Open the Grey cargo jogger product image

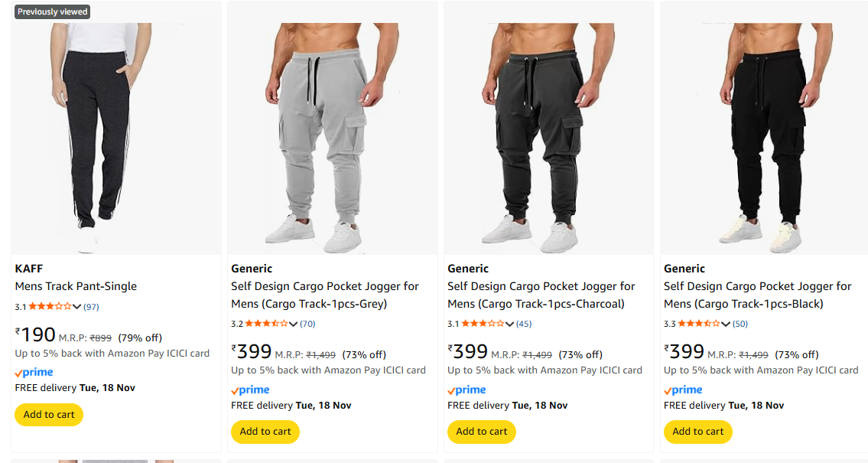pos(333,138)
